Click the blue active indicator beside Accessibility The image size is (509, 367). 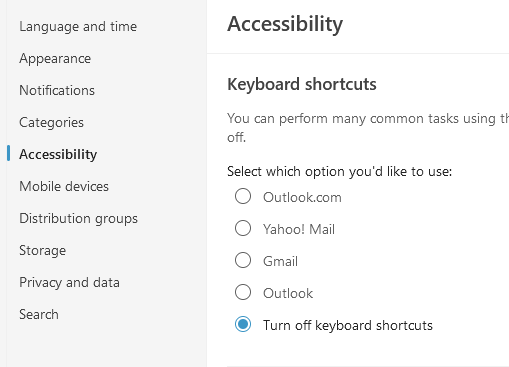(x=8, y=153)
